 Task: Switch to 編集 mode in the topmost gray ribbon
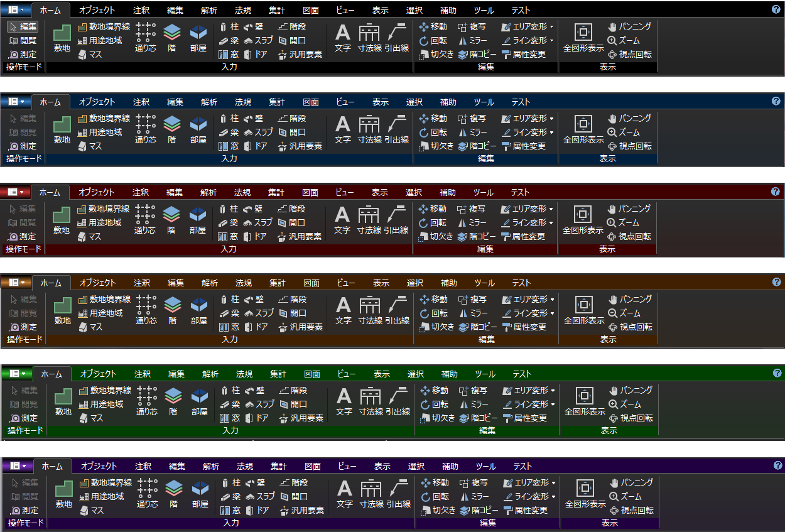coord(23,26)
